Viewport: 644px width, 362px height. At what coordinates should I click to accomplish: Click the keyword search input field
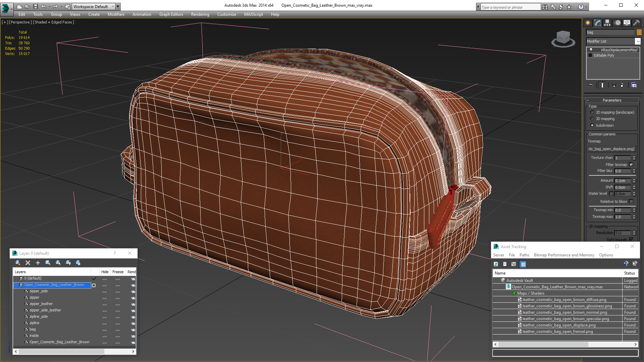click(510, 7)
